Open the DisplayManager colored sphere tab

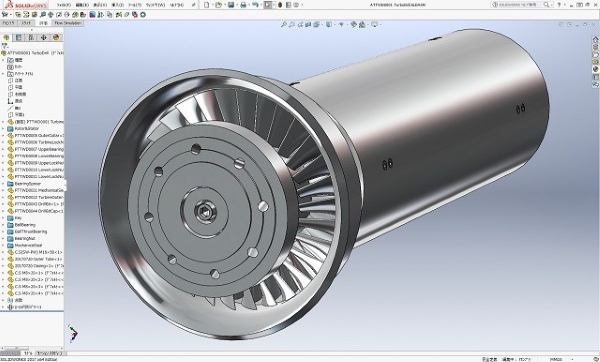pyautogui.click(x=56, y=38)
